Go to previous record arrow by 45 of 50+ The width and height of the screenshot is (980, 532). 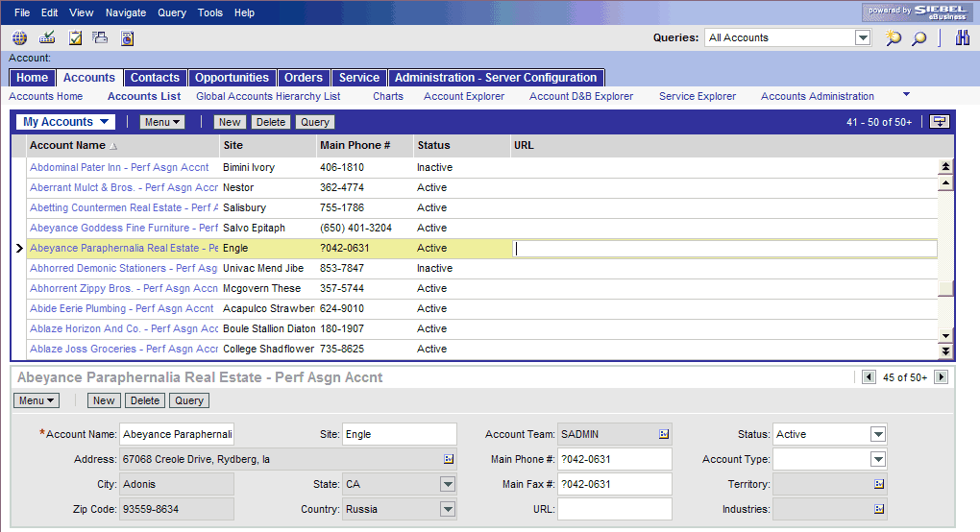[x=869, y=377]
